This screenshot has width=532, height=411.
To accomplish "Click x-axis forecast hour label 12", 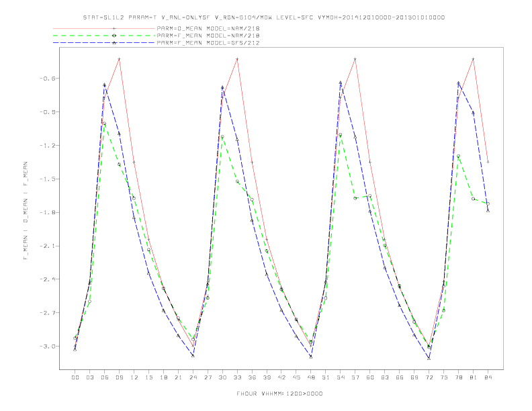I will point(134,377).
